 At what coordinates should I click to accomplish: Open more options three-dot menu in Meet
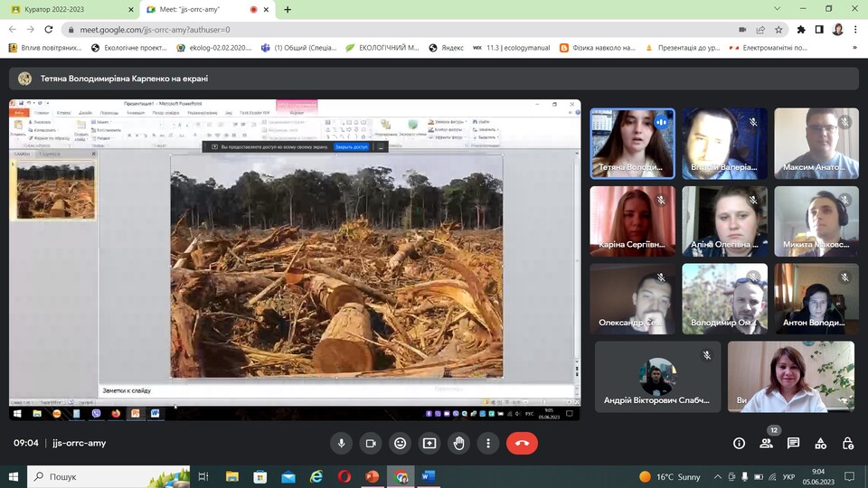tap(488, 443)
